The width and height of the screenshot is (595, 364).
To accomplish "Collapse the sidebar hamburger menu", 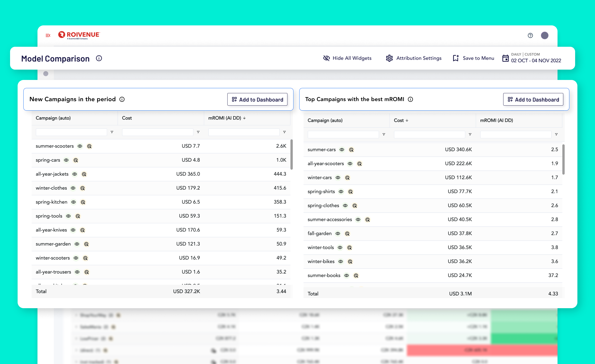I will [48, 35].
